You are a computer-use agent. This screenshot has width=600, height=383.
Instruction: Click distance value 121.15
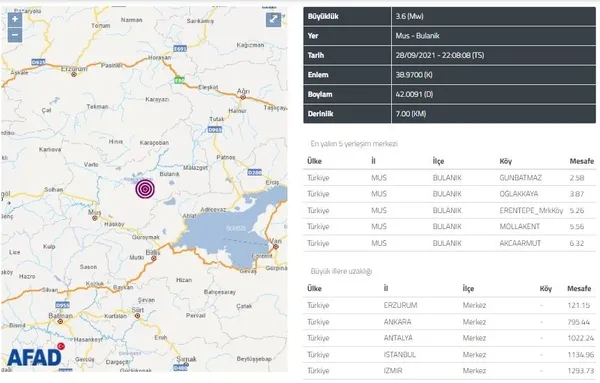click(x=579, y=305)
